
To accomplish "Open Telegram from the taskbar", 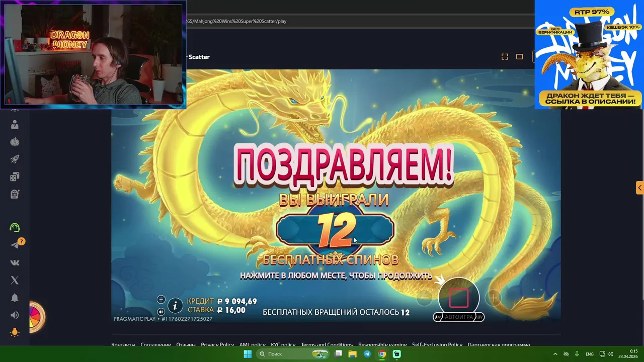I will [x=367, y=354].
